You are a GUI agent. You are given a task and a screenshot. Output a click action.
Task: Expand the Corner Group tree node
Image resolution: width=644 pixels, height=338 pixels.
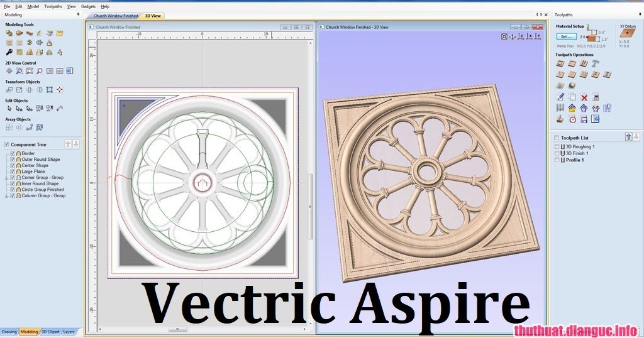[x=6, y=178]
